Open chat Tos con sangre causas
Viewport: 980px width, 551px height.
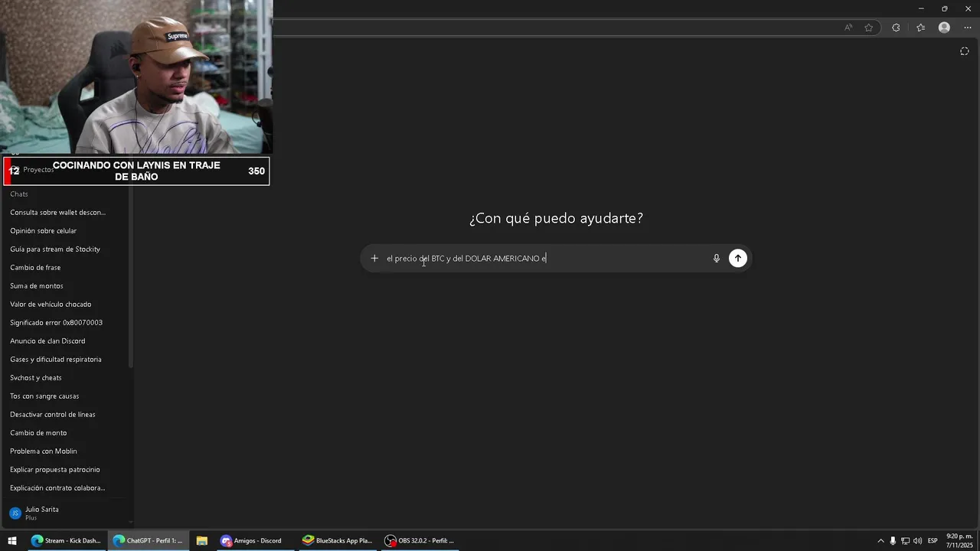pos(44,396)
